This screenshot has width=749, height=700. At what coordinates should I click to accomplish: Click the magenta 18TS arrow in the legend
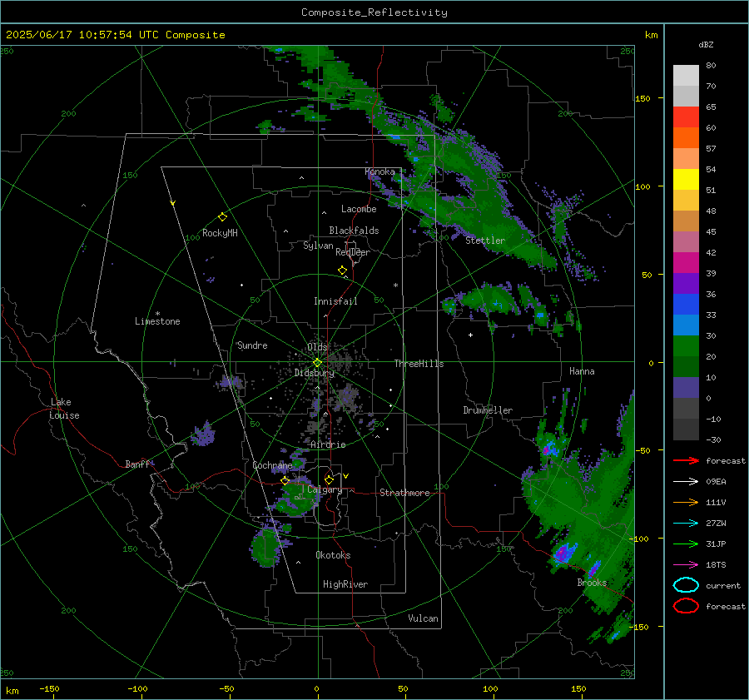point(686,565)
